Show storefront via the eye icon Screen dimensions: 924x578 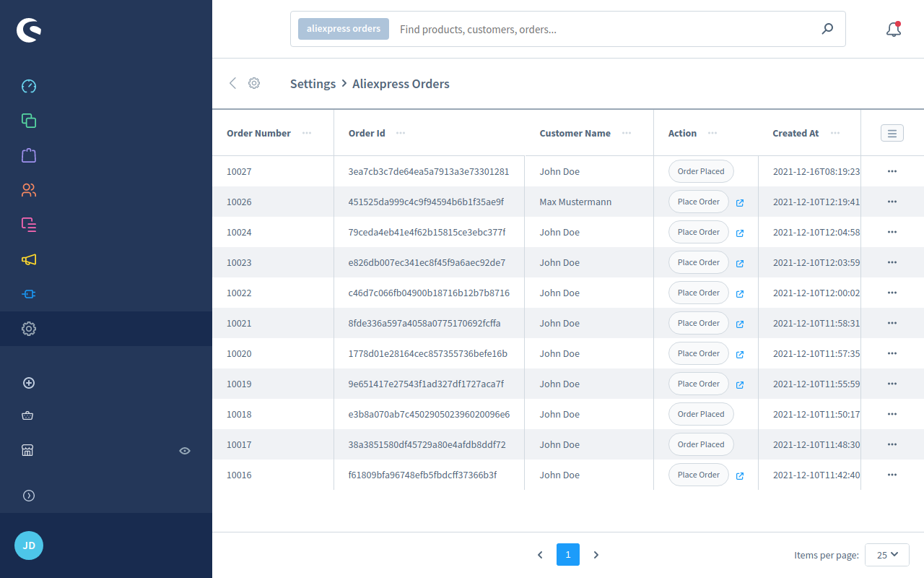pyautogui.click(x=185, y=451)
